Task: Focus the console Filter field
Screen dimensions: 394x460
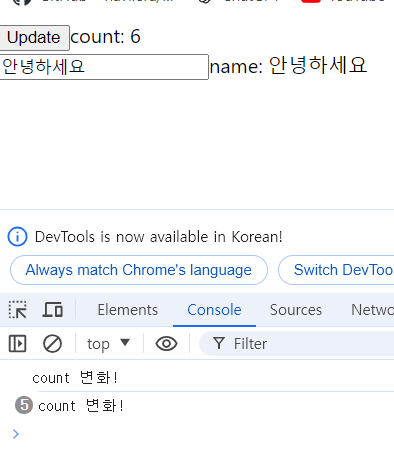Action: (297, 344)
